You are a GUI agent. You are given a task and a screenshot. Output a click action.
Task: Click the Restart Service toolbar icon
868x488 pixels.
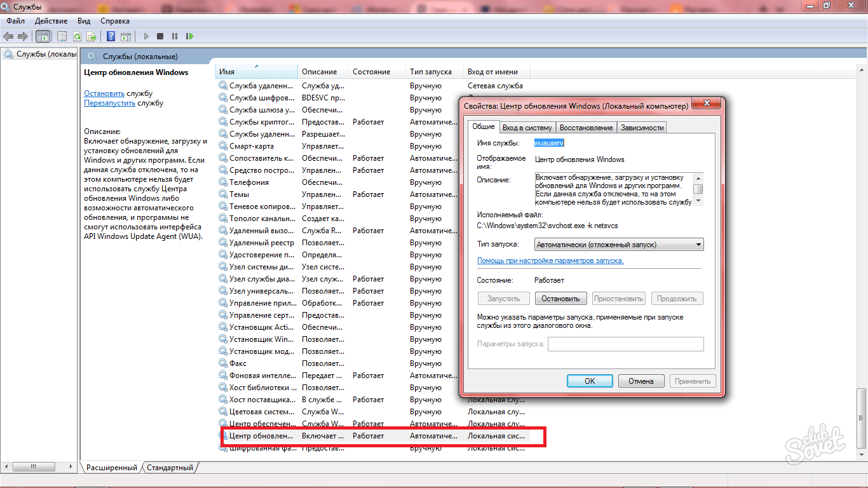pyautogui.click(x=189, y=37)
